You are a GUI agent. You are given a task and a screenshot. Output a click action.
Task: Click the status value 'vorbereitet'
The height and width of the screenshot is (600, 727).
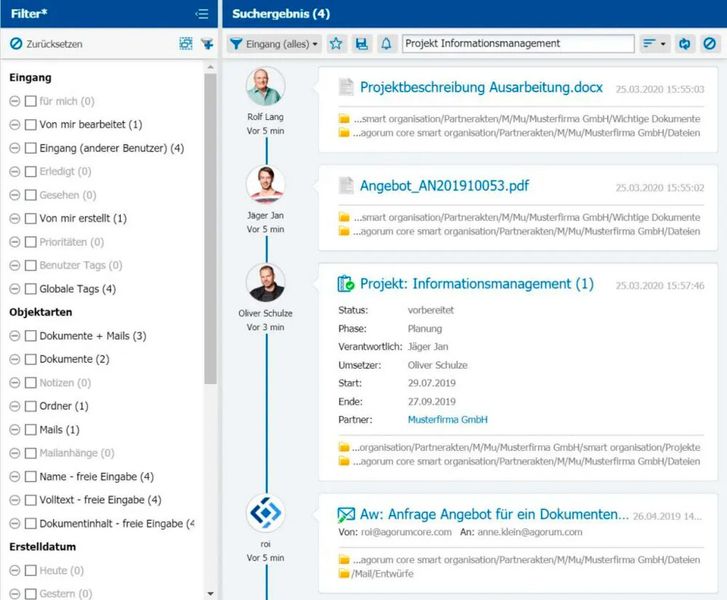coord(431,310)
